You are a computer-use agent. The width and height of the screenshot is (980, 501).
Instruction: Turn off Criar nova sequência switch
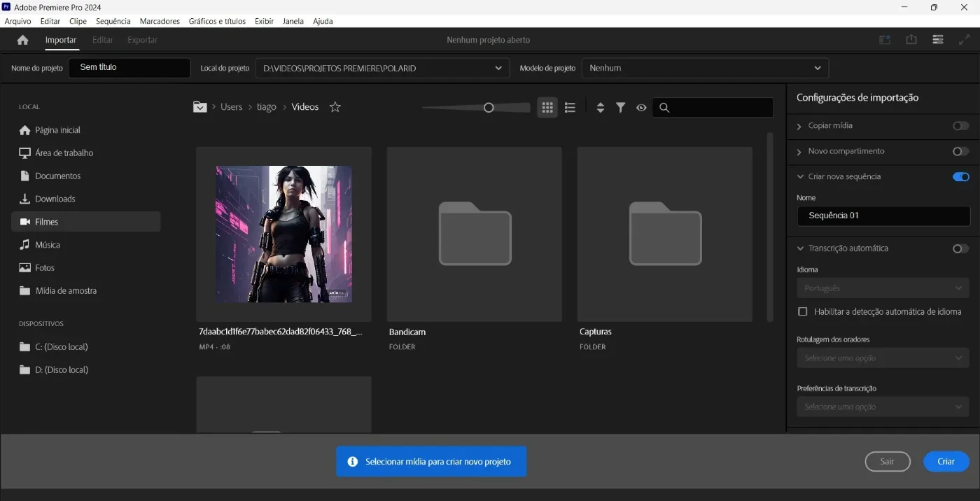(x=960, y=177)
